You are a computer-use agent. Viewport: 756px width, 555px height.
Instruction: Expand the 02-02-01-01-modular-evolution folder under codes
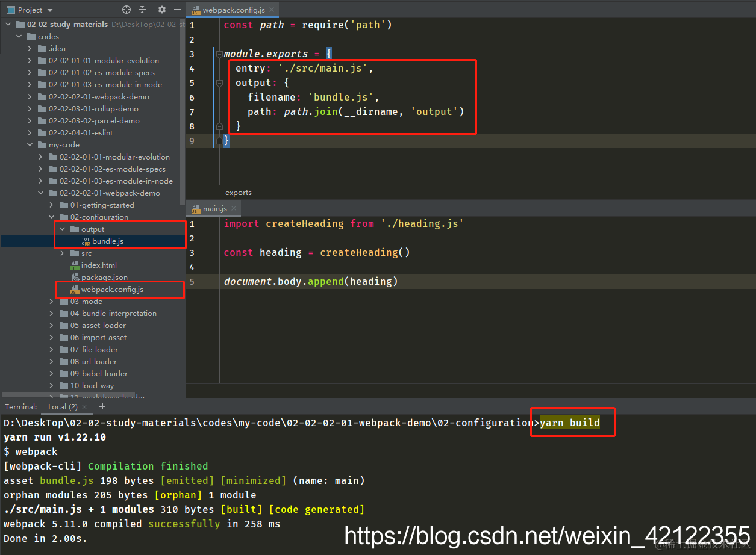pos(30,61)
